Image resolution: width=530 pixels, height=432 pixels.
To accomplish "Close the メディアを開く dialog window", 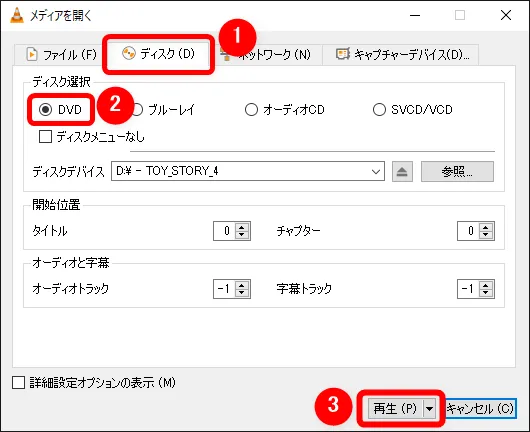I will [506, 15].
